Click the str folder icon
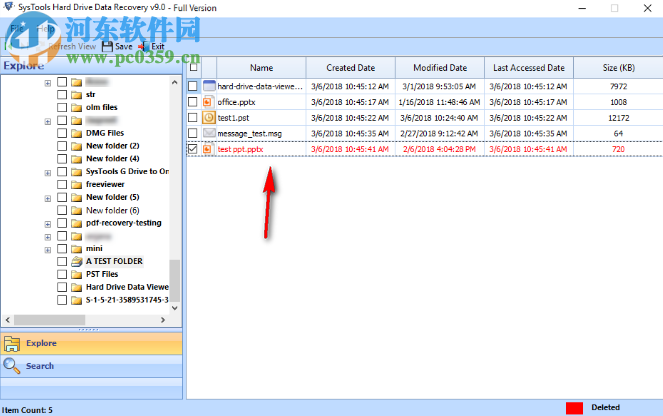The height and width of the screenshot is (416, 663). click(x=77, y=94)
